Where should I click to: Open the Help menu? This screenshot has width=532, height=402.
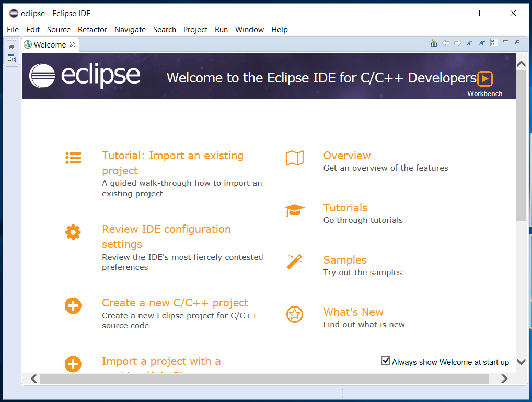280,29
